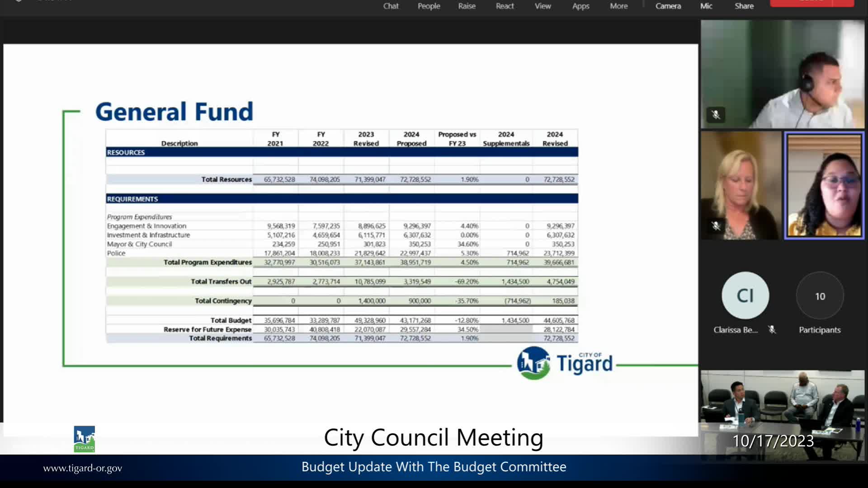The height and width of the screenshot is (488, 868).
Task: Toggle the Camera on or off
Action: pyautogui.click(x=668, y=6)
